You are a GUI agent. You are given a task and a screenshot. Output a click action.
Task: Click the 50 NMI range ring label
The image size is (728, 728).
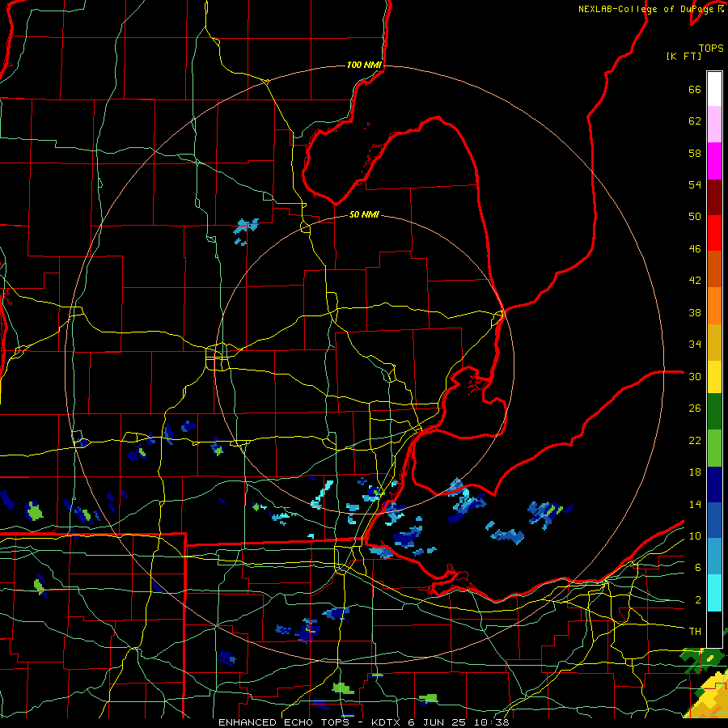coord(365,214)
